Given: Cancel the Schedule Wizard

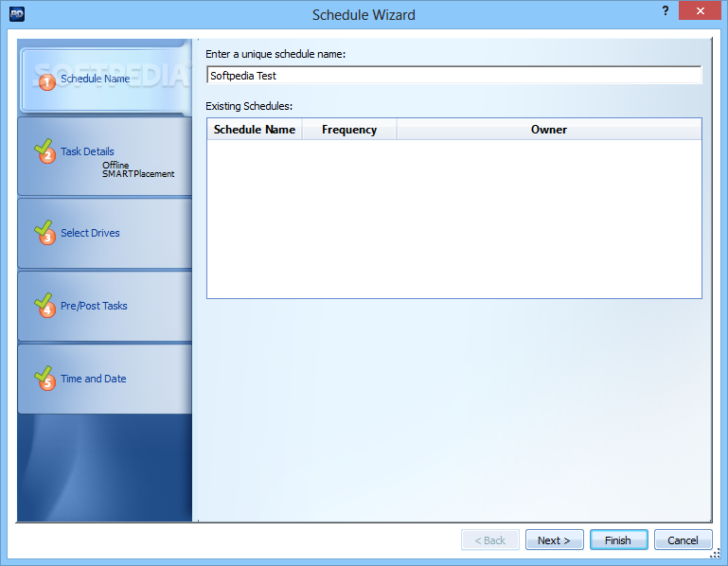Looking at the screenshot, I should click(683, 540).
